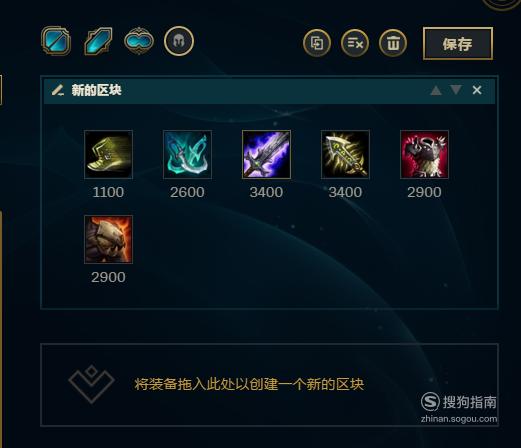Viewport: 521px width, 448px height.
Task: Click the new block drop area
Action: pos(269,385)
